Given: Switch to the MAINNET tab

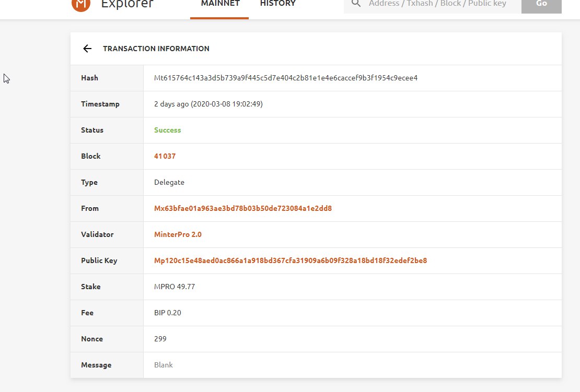Looking at the screenshot, I should 220,4.
